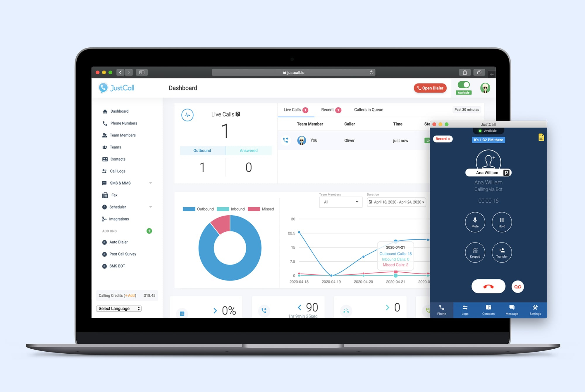The width and height of the screenshot is (585, 392).
Task: Switch to Live Calls tab
Action: (x=294, y=110)
